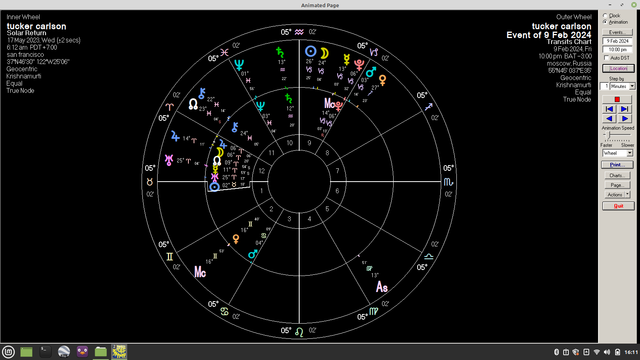Click house number 7 in inner ring
The width and height of the screenshot is (640, 360).
point(337,171)
